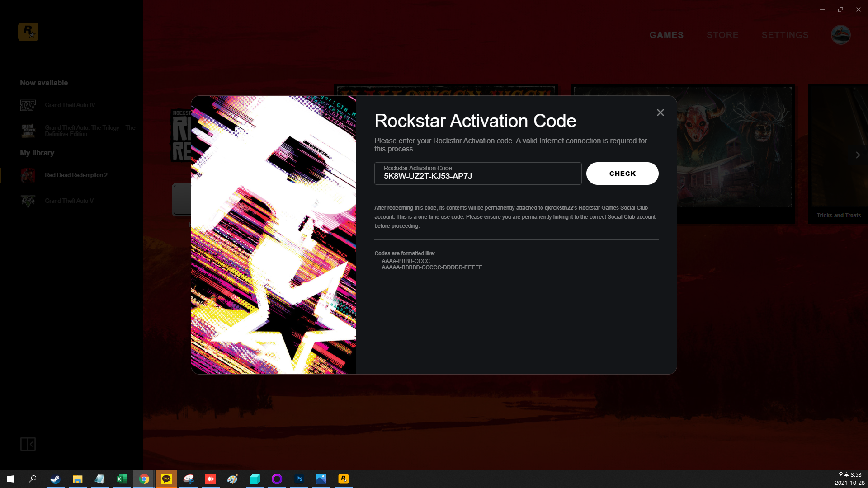Open the Photos app taskbar icon
This screenshot has width=868, height=488.
[321, 479]
